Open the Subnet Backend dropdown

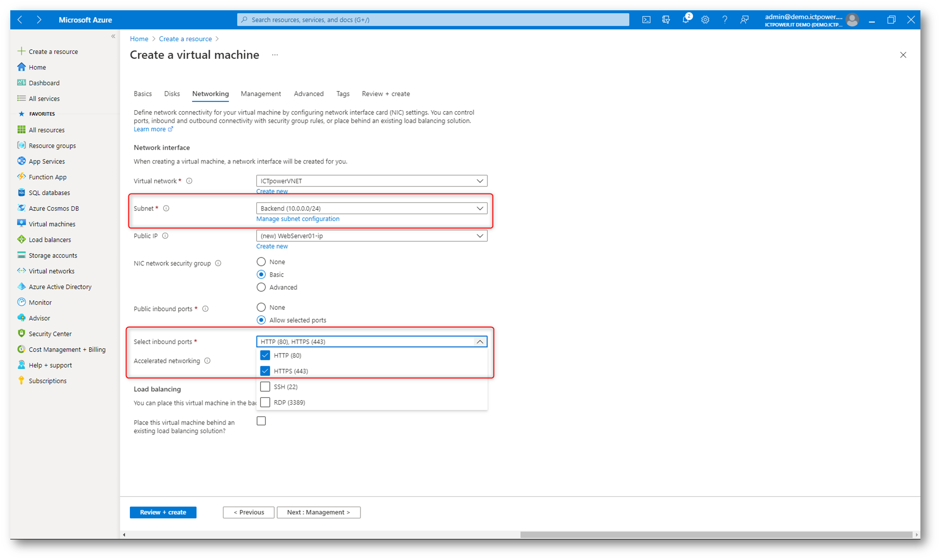coord(371,208)
